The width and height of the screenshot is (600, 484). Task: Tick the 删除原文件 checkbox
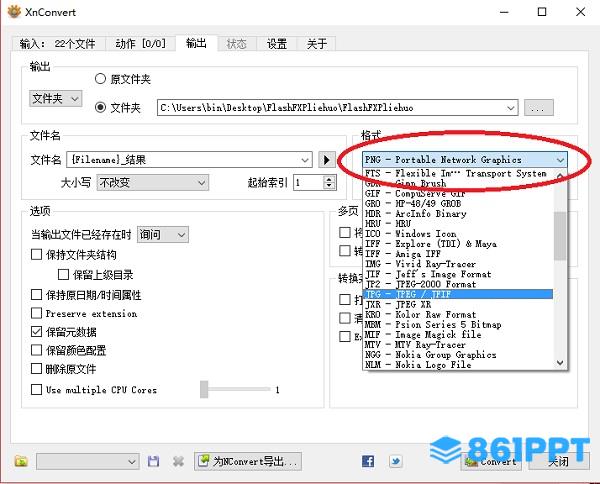[x=36, y=368]
